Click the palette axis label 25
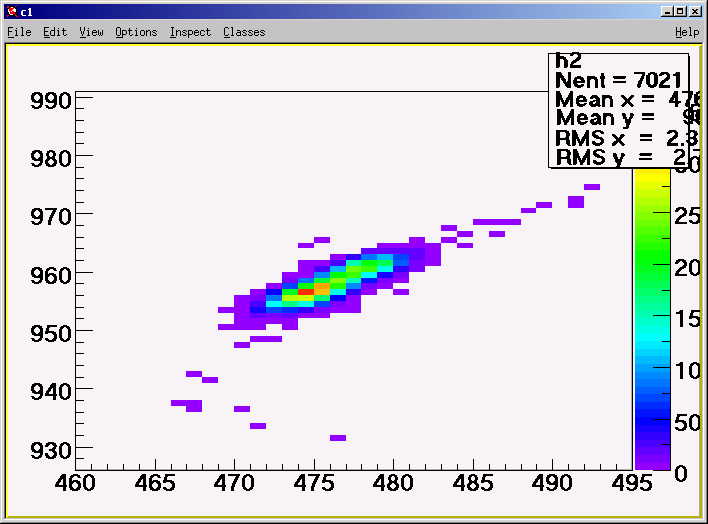Viewport: 708px width, 524px height. tap(687, 217)
